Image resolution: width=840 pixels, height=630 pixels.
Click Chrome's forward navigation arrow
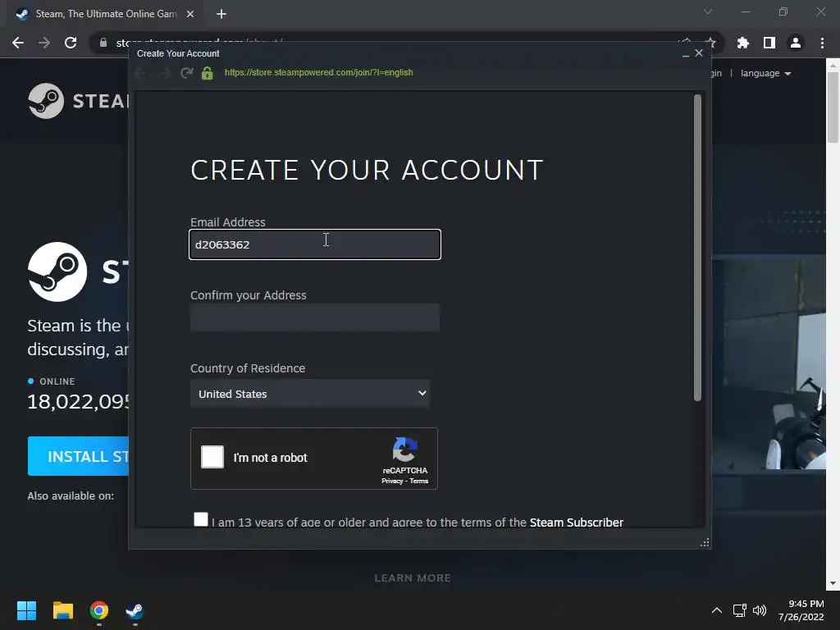44,43
